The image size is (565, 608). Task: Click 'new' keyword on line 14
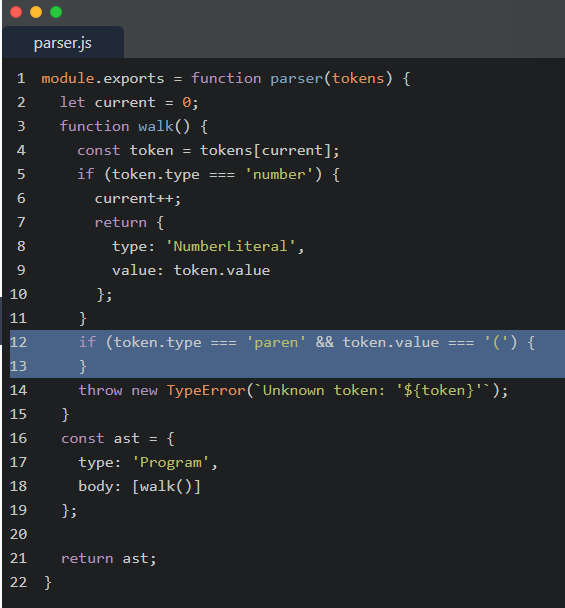coord(145,390)
